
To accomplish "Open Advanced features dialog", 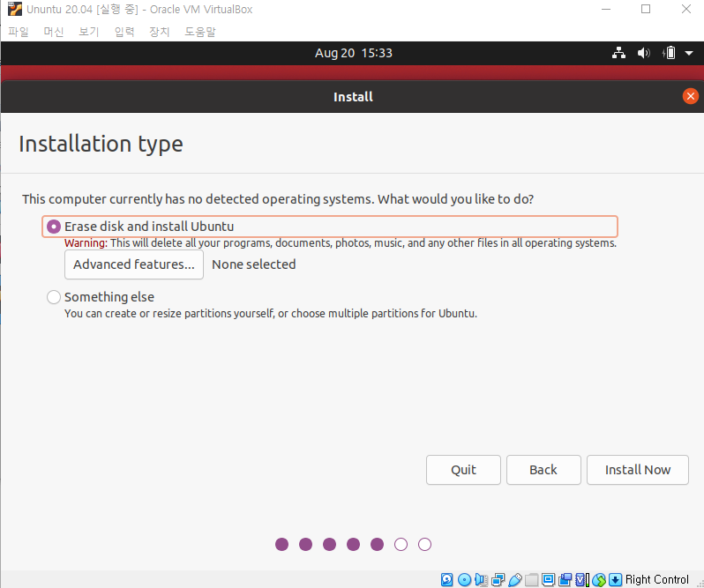I will [x=134, y=264].
